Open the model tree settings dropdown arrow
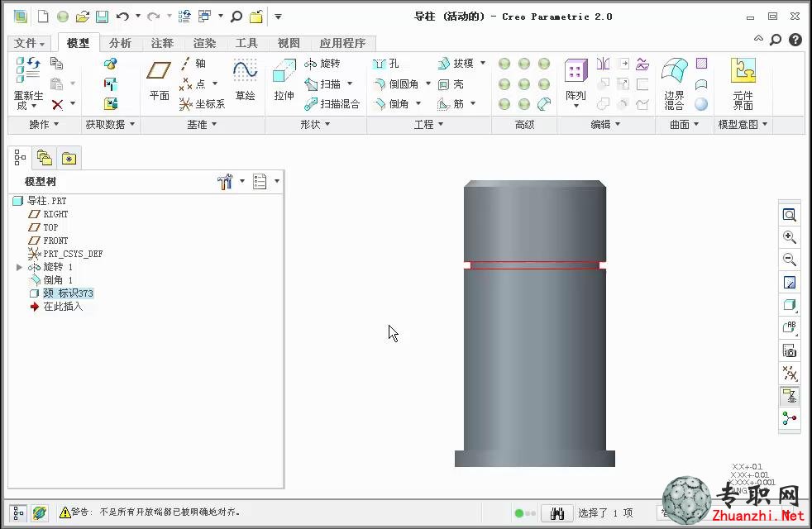Screen dimensions: 812x529 click(x=241, y=181)
